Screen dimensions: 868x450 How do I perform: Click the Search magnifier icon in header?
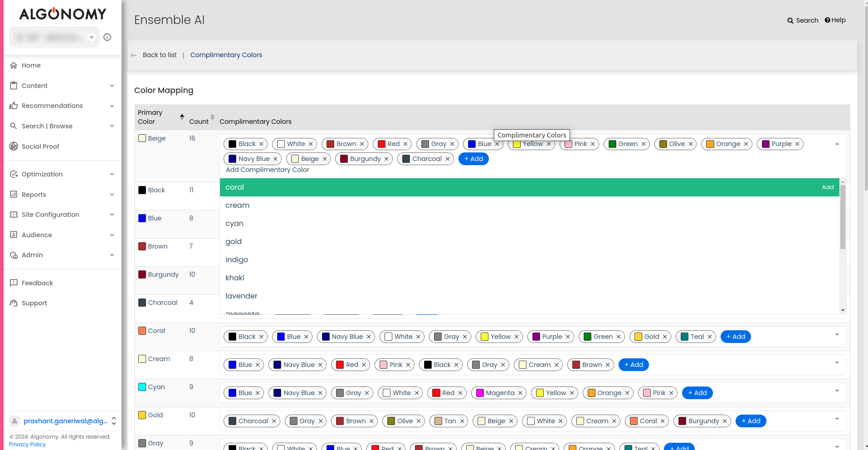coord(790,20)
